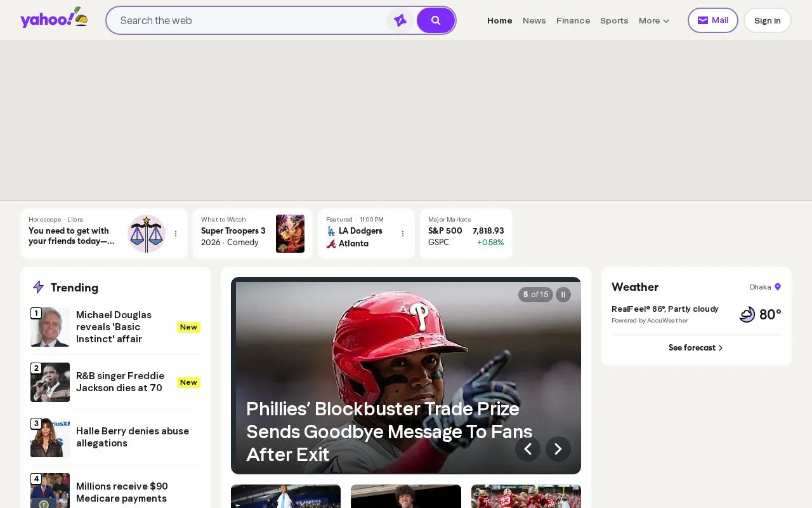The height and width of the screenshot is (508, 812).
Task: Click the Atlanta Braves team logo
Action: [331, 244]
